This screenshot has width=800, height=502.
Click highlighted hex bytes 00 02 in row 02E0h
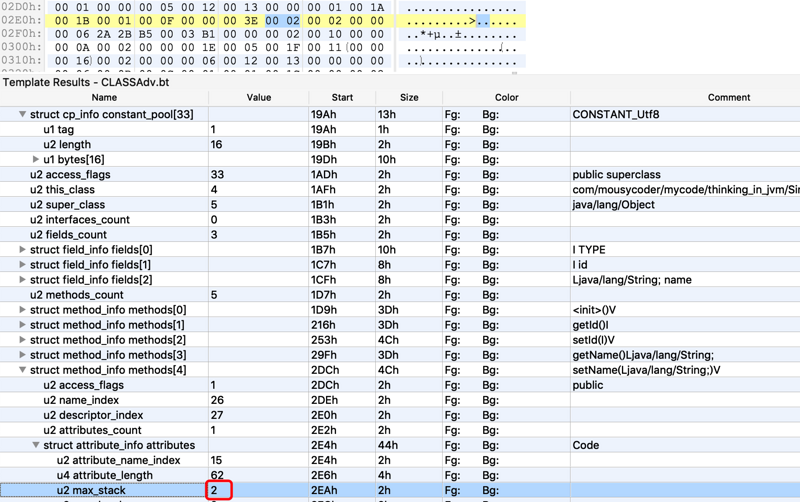click(282, 20)
